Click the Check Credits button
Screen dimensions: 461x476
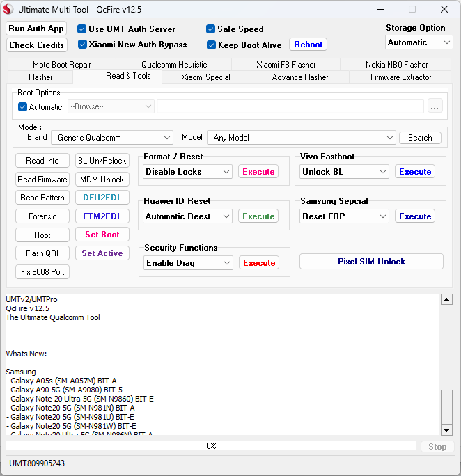click(37, 45)
